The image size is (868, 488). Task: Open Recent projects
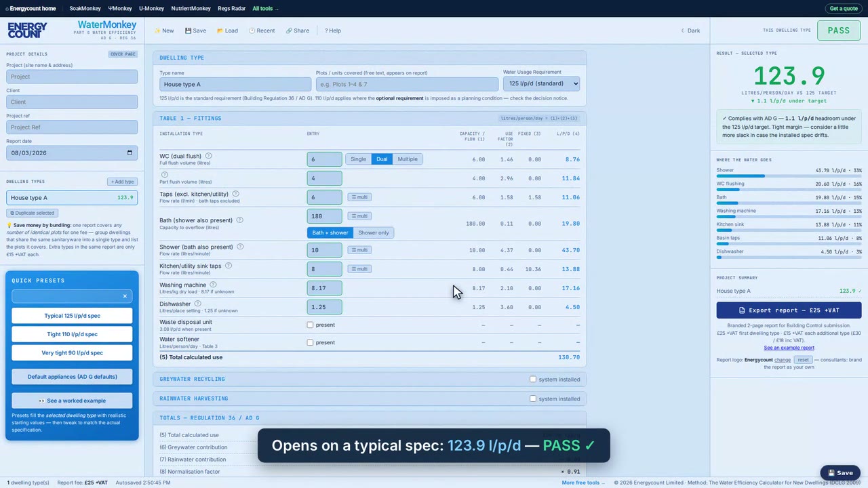pyautogui.click(x=262, y=30)
